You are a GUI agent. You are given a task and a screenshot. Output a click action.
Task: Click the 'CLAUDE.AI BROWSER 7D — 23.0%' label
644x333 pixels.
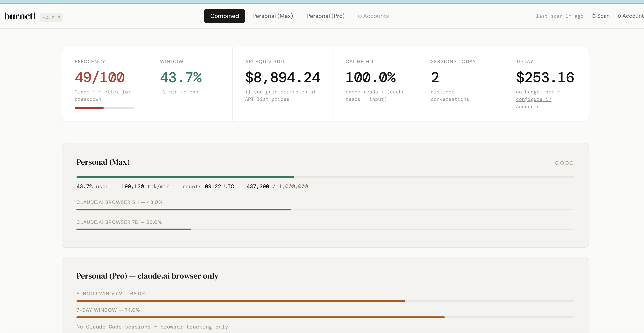(x=119, y=222)
